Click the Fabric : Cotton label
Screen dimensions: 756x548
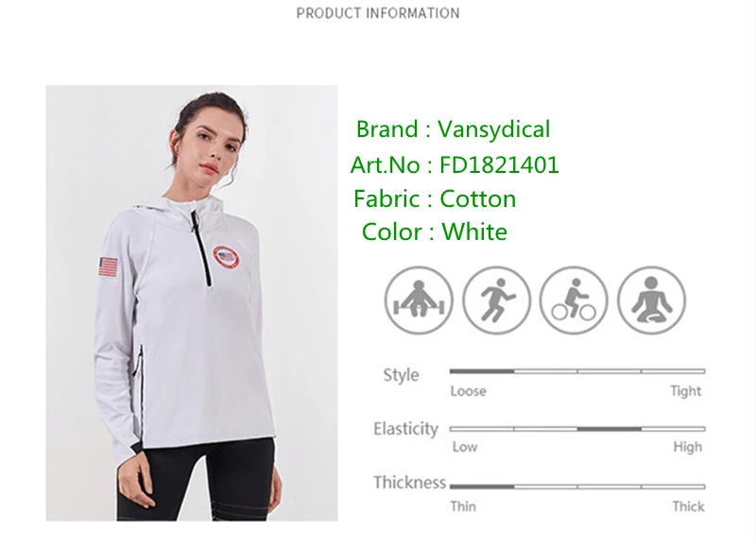click(435, 198)
